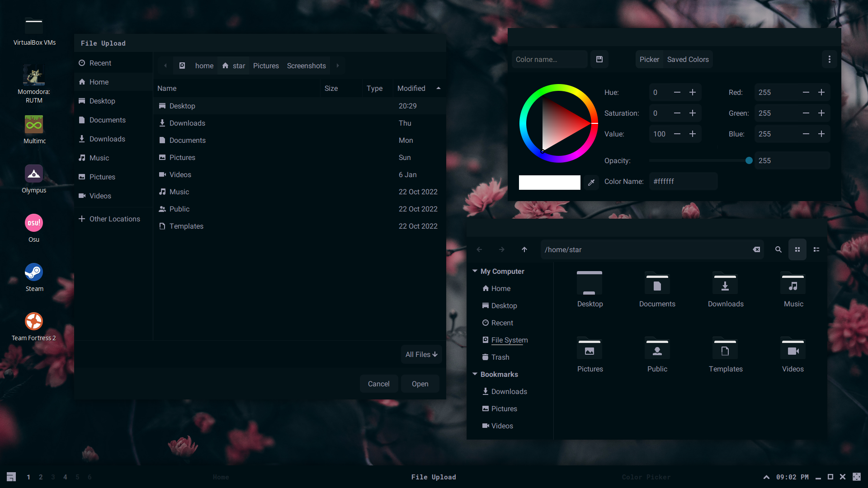Open the color picker kebab menu
Screen dimensions: 868x488
(829, 59)
